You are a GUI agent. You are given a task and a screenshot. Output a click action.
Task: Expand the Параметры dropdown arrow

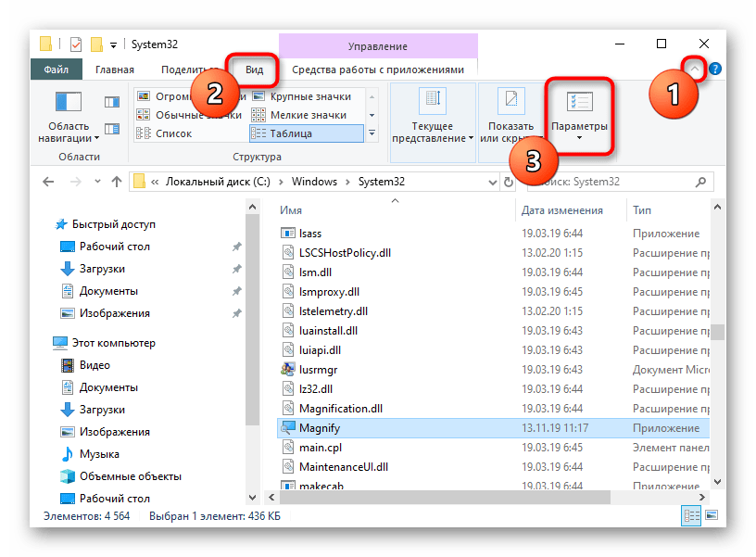point(580,139)
